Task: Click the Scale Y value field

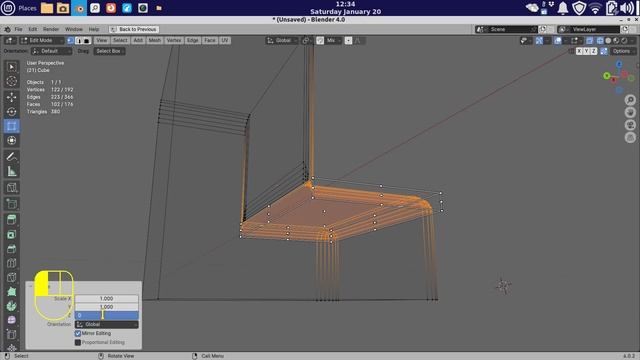Action: 107,307
